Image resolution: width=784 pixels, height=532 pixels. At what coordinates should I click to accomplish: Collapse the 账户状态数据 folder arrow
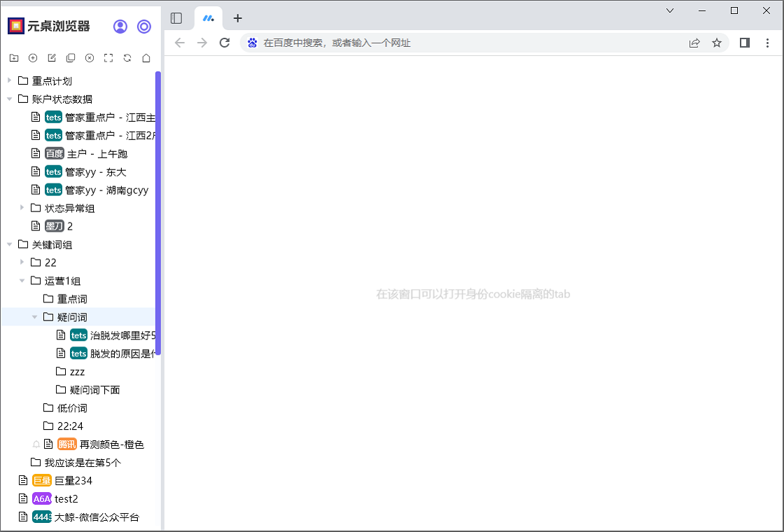click(9, 99)
